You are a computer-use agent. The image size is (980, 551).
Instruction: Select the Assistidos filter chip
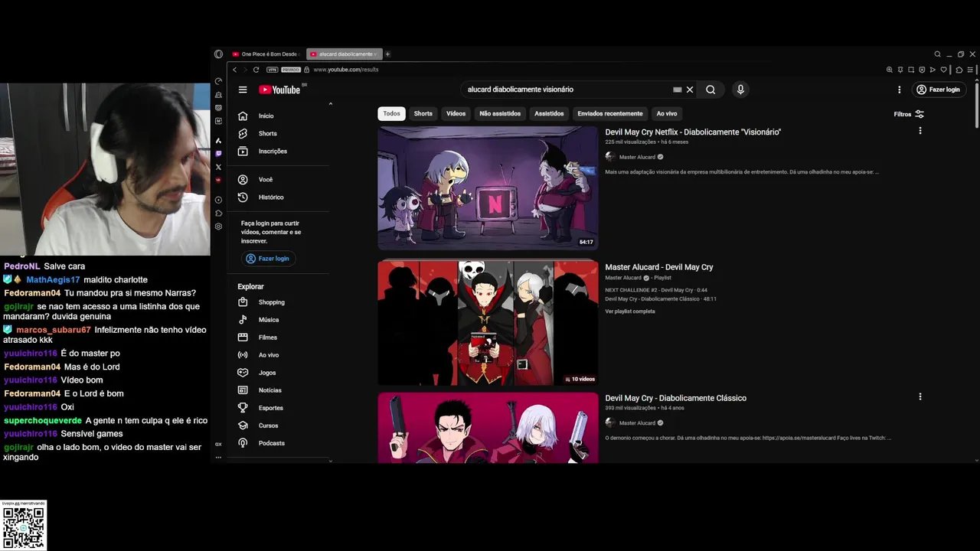tap(549, 114)
